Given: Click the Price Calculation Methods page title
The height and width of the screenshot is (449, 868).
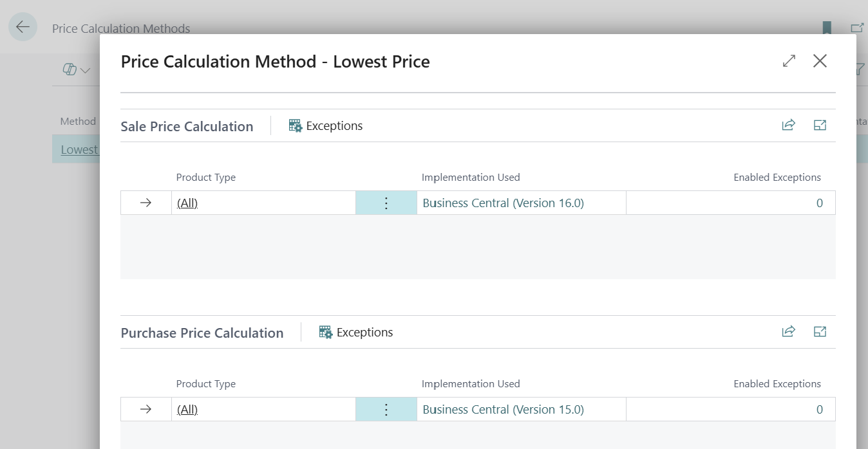Looking at the screenshot, I should [x=121, y=29].
